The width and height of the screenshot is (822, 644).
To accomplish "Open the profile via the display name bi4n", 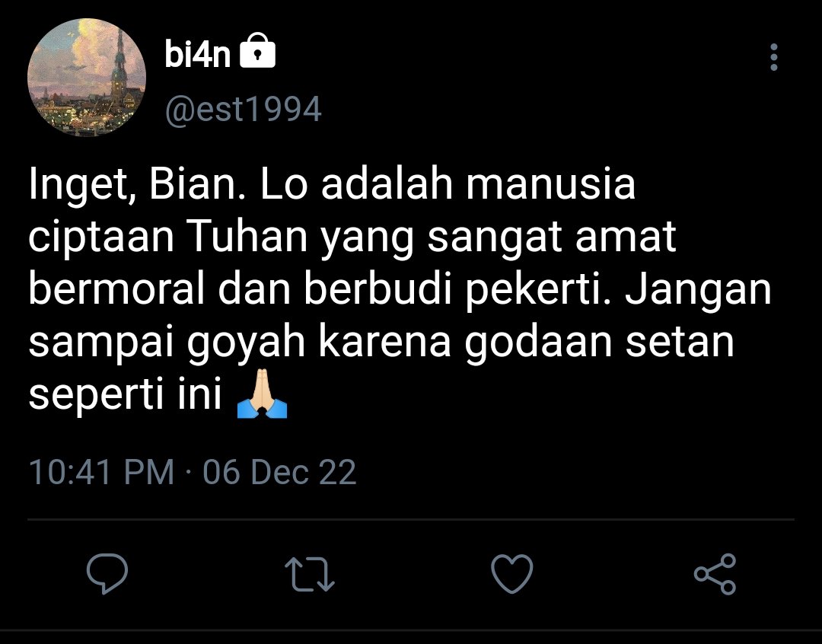I will [x=198, y=53].
